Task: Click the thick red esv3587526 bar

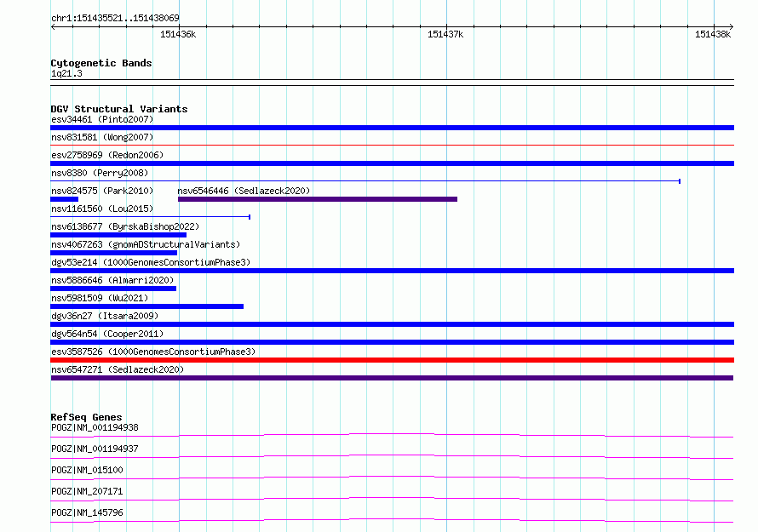Action: pos(392,360)
